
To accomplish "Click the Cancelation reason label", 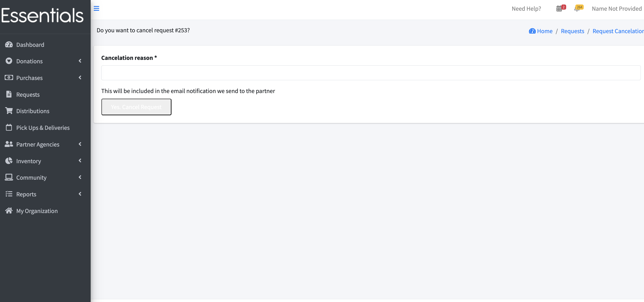I will click(129, 58).
